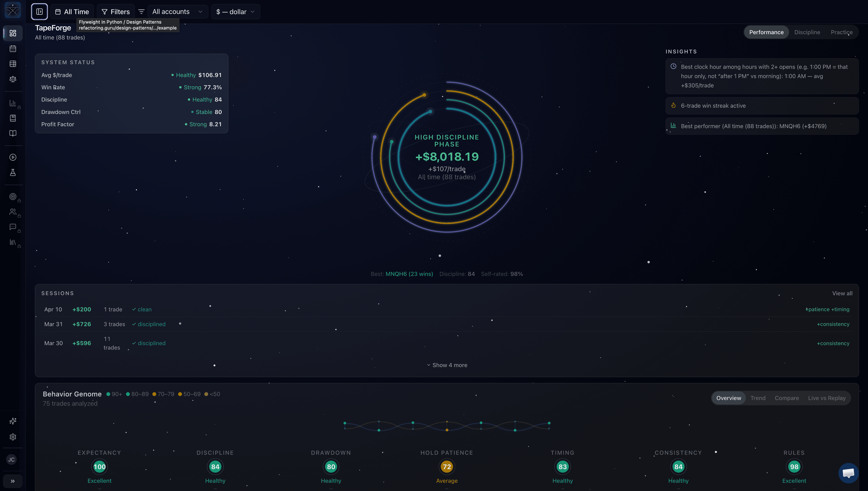The image size is (868, 491).
Task: Click the open book sidebar icon
Action: pos(13,133)
